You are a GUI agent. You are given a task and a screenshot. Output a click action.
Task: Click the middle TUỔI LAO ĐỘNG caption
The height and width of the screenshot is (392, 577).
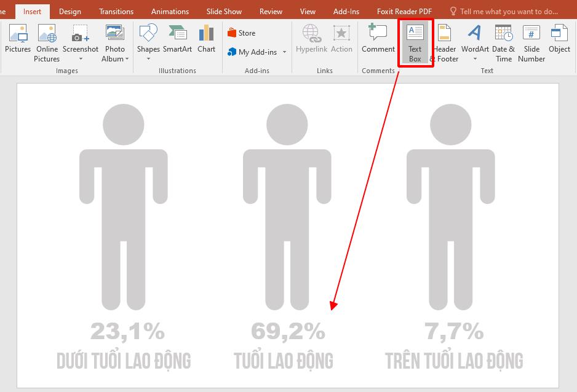tap(284, 360)
